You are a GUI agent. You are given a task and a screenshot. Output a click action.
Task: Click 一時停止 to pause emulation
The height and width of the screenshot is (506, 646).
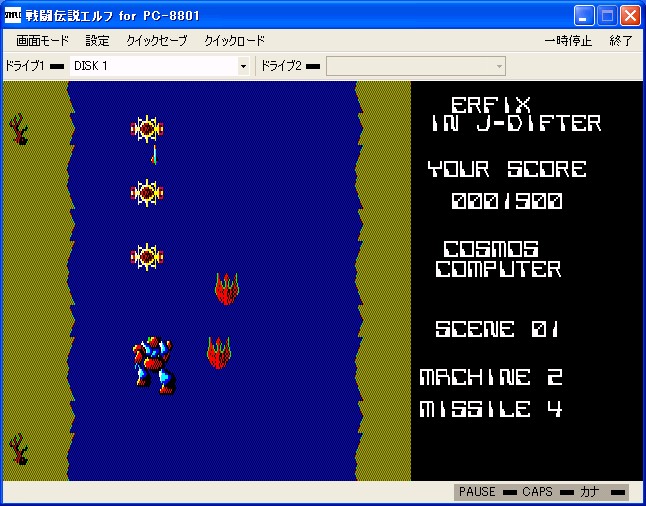(568, 41)
